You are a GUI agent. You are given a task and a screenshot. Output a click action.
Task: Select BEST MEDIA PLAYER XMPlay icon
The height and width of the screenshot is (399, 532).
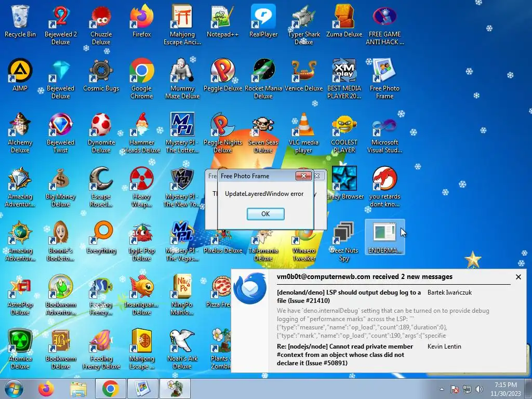tap(344, 79)
